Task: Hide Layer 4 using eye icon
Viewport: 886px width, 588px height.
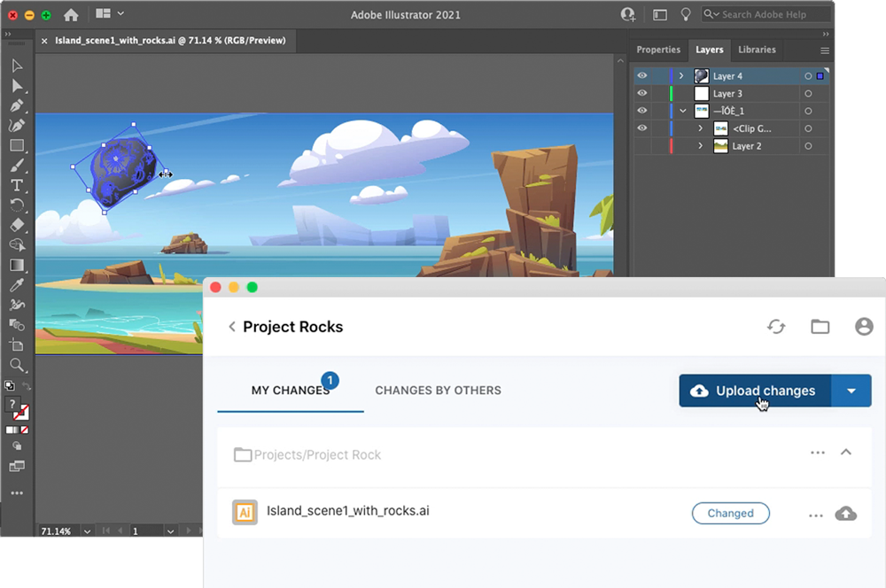Action: (642, 76)
